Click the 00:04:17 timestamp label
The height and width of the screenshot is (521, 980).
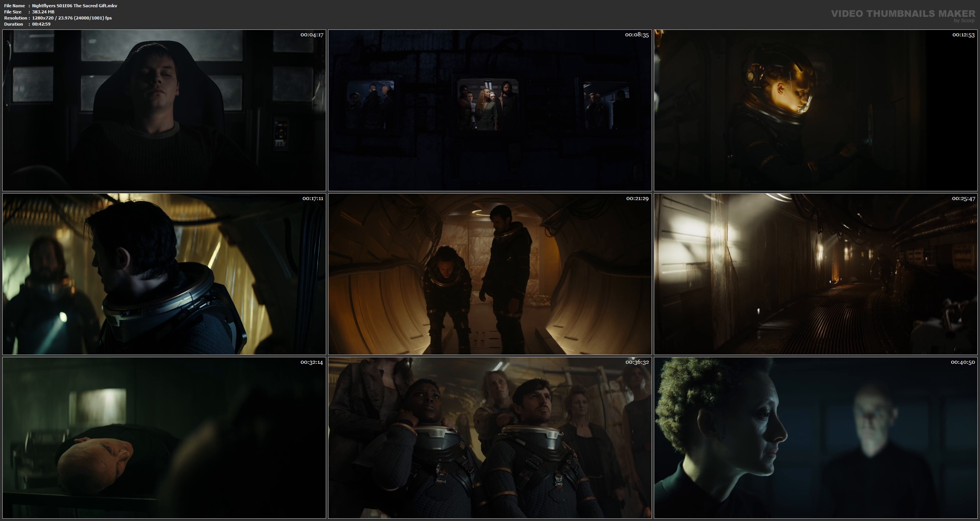click(312, 35)
